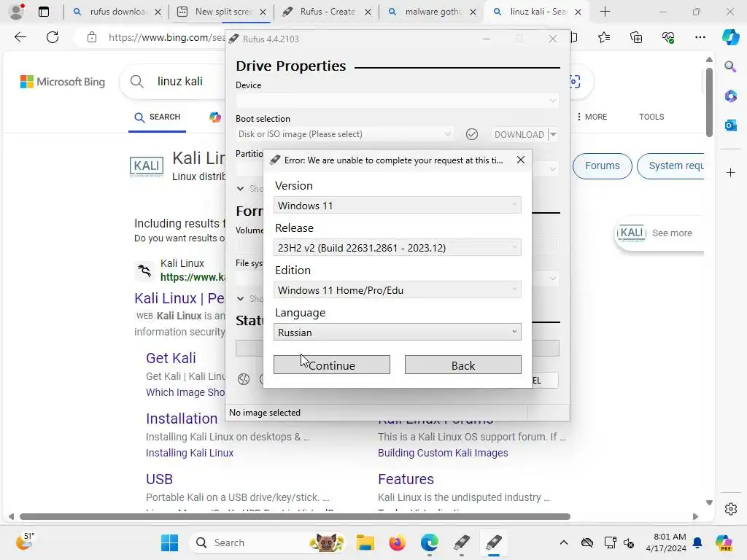Go back in Edge browser
This screenshot has width=747, height=560.
[20, 37]
